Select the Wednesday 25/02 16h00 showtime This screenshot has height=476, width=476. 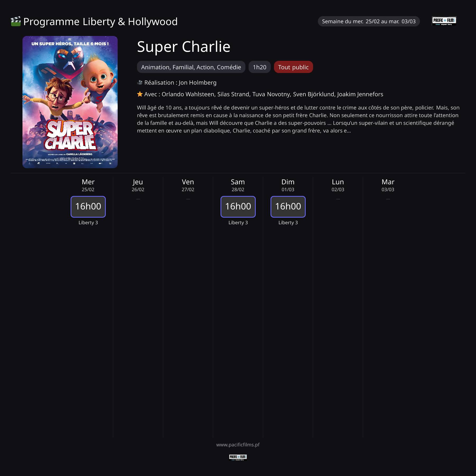coord(88,207)
